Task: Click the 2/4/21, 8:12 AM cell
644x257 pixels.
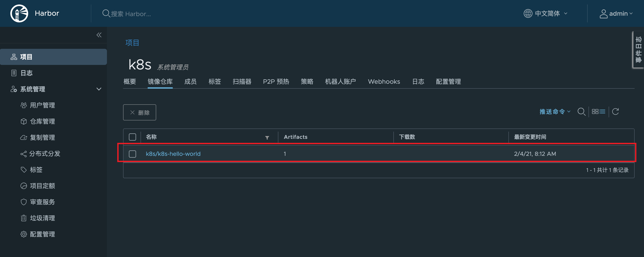Action: 535,154
